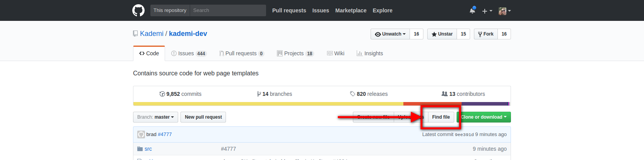Click the branches icon
The image size is (644, 160).
coord(259,94)
